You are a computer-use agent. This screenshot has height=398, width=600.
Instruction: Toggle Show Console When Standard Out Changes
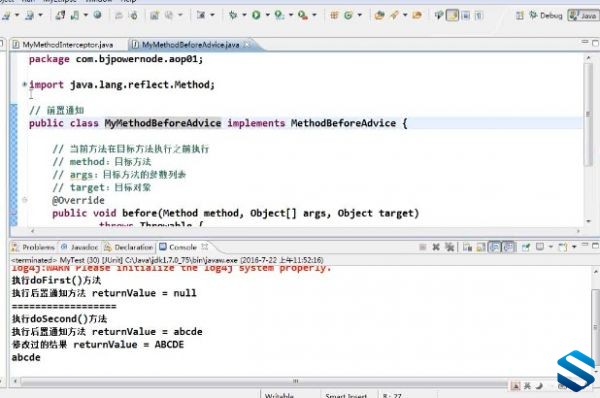(494, 247)
